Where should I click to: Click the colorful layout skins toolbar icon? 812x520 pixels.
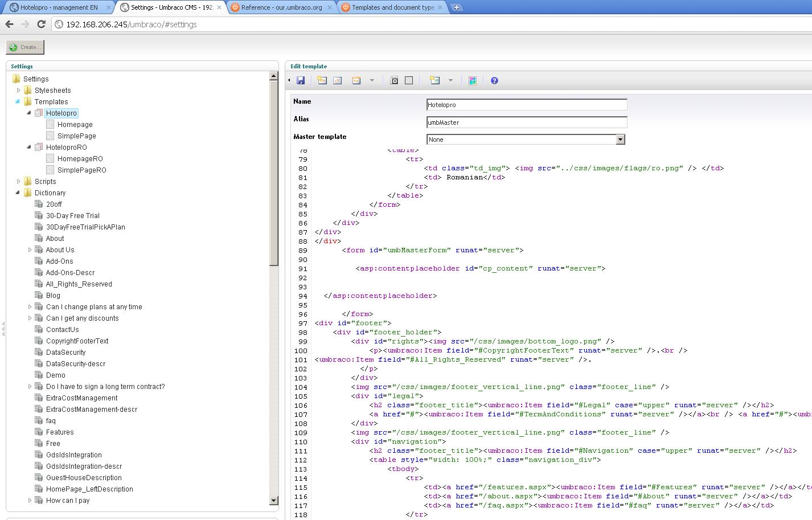472,80
